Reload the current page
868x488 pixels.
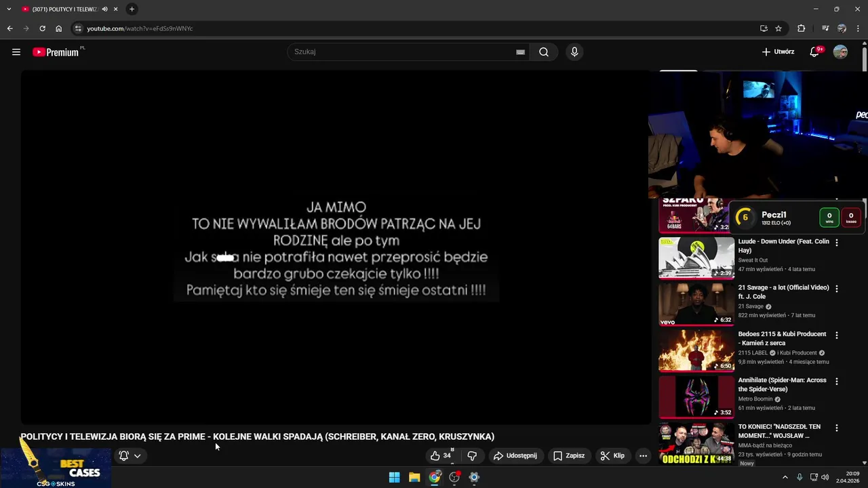click(x=42, y=28)
